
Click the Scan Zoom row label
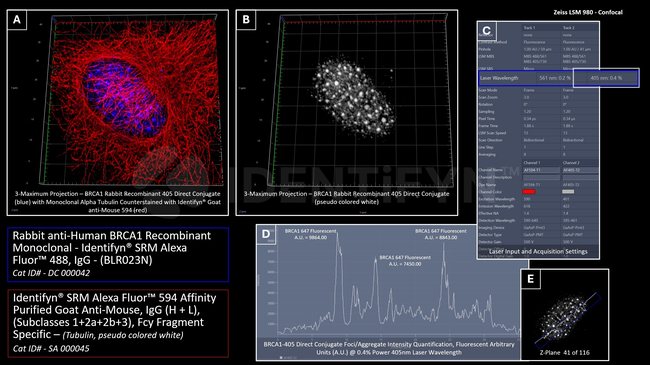[488, 97]
